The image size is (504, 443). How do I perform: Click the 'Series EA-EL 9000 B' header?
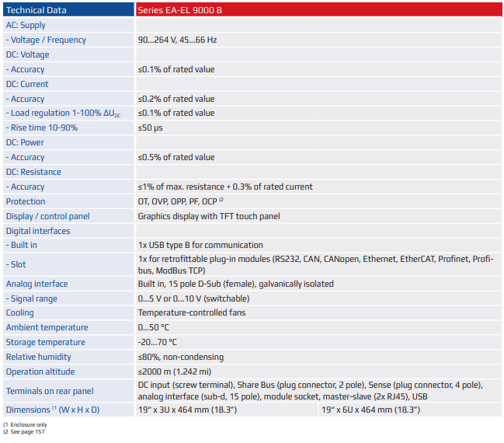point(318,10)
